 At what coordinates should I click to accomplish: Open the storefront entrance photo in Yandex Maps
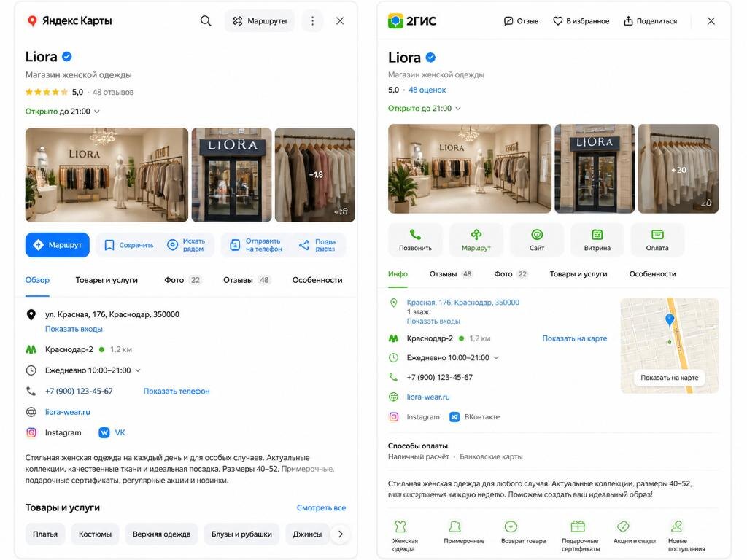[x=231, y=175]
